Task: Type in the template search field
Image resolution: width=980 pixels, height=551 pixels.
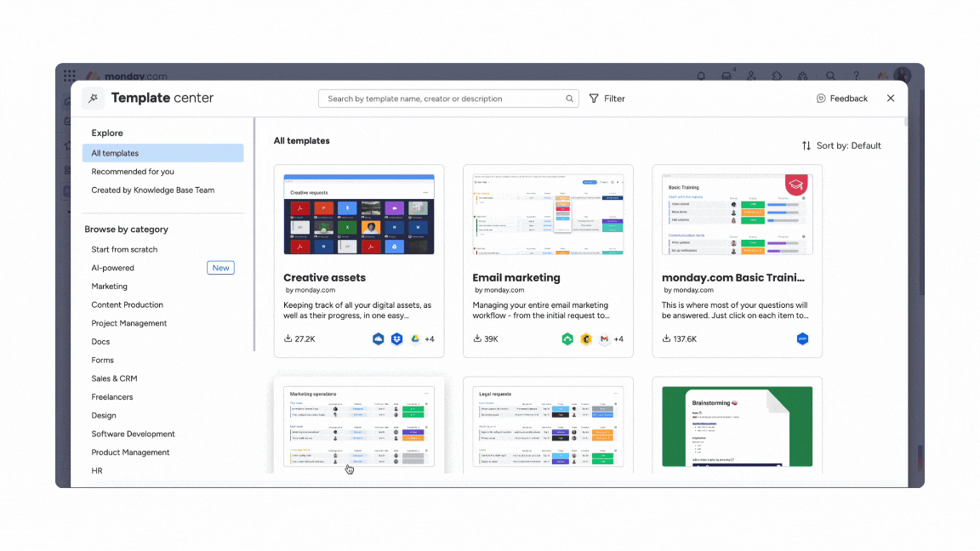Action: (442, 99)
